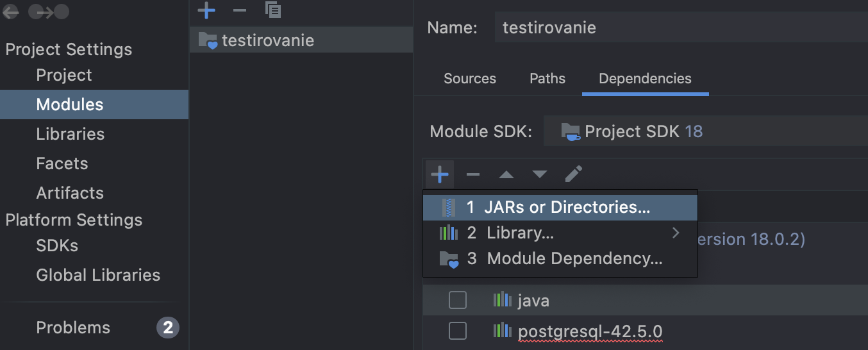Click the Project SDK folder icon
The width and height of the screenshot is (868, 350).
[571, 131]
